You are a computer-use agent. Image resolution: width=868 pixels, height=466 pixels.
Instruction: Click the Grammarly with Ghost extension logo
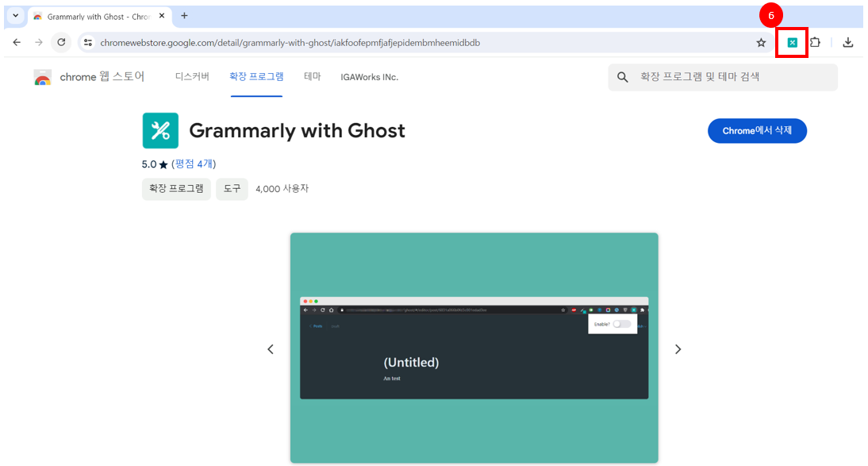coord(160,131)
